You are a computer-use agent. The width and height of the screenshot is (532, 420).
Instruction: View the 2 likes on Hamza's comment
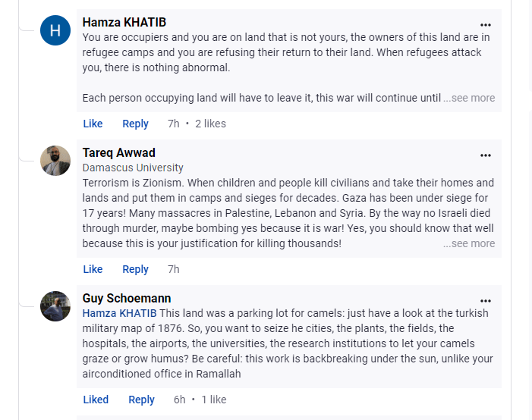tap(210, 124)
